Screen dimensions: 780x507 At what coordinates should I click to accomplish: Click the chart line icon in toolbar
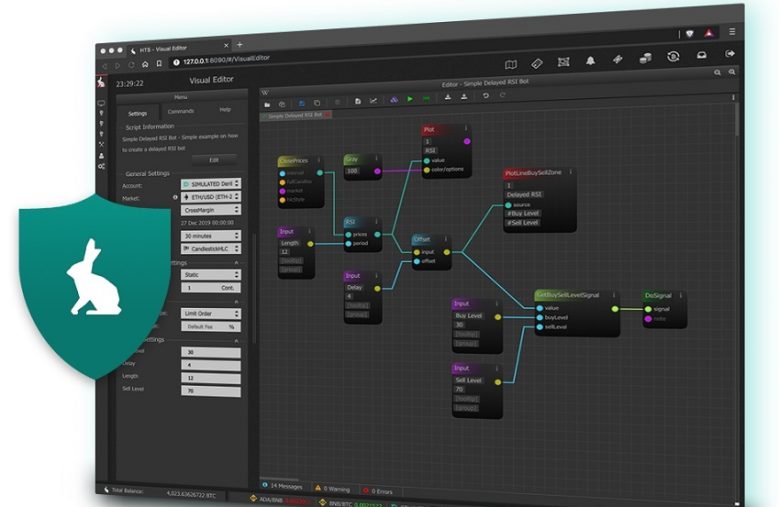coord(373,101)
